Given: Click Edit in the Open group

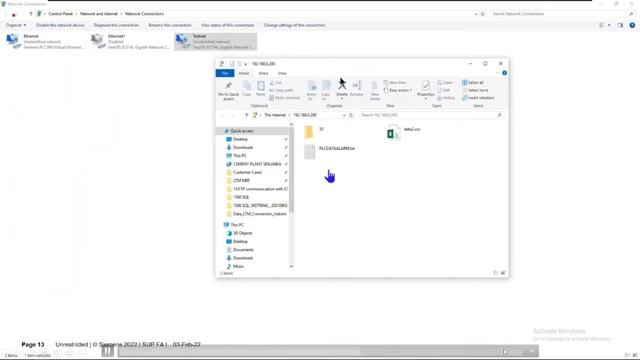Looking at the screenshot, I should (x=444, y=90).
